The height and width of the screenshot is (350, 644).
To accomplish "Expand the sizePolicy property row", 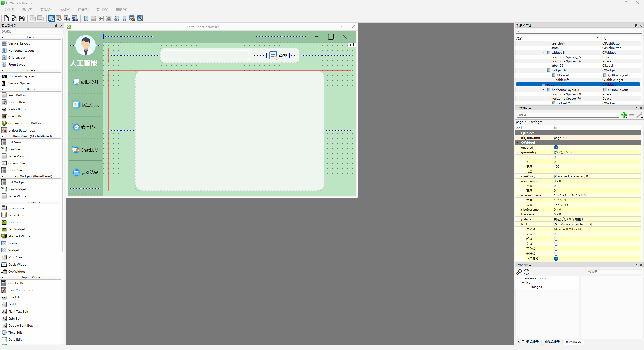I will [x=518, y=176].
